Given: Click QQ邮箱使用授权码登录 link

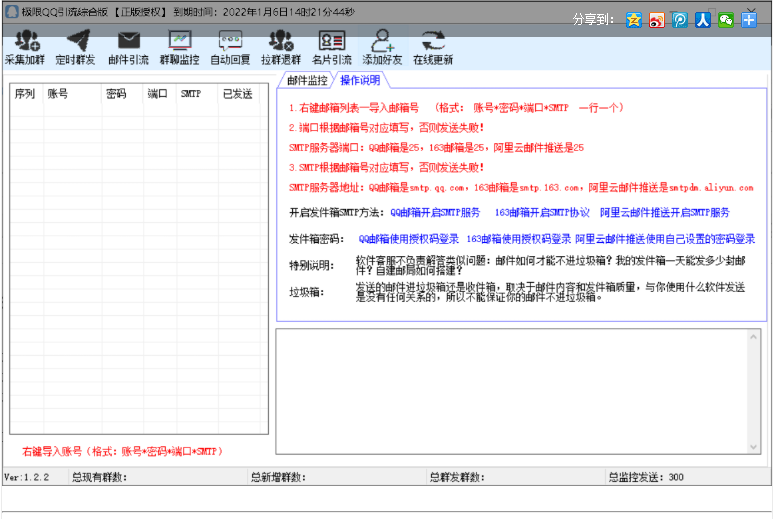Looking at the screenshot, I should [x=409, y=239].
